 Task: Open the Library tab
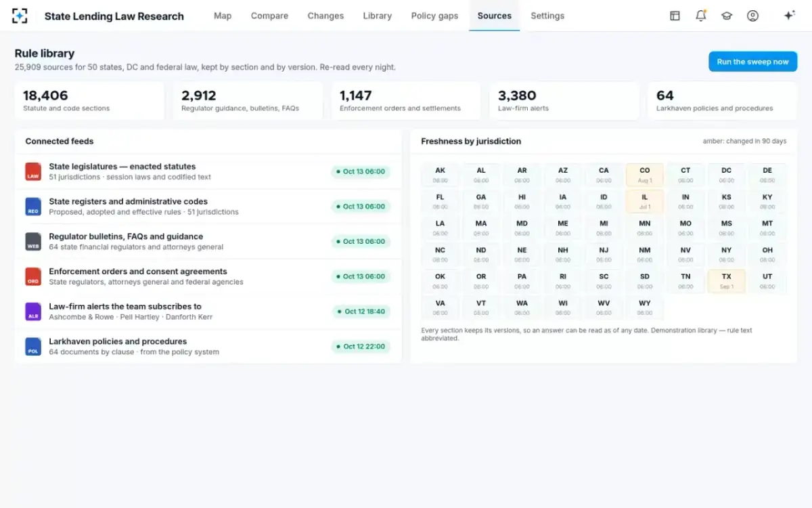(378, 16)
